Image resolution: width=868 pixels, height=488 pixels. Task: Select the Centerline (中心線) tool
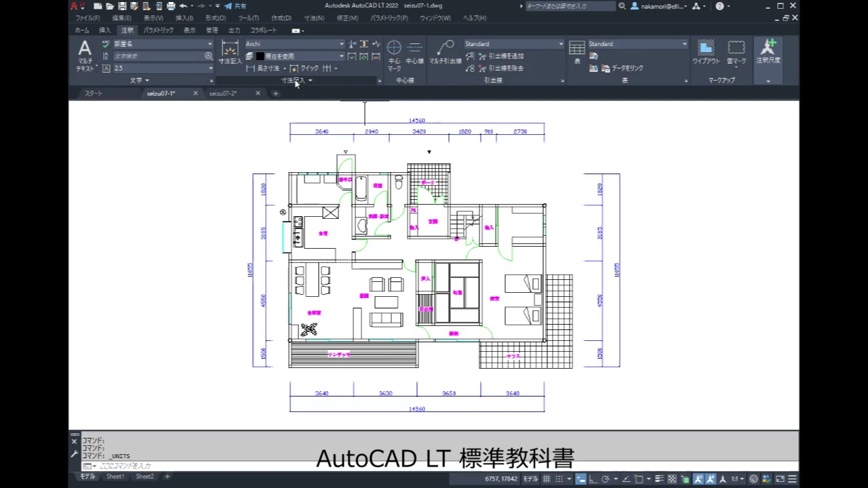coord(414,53)
